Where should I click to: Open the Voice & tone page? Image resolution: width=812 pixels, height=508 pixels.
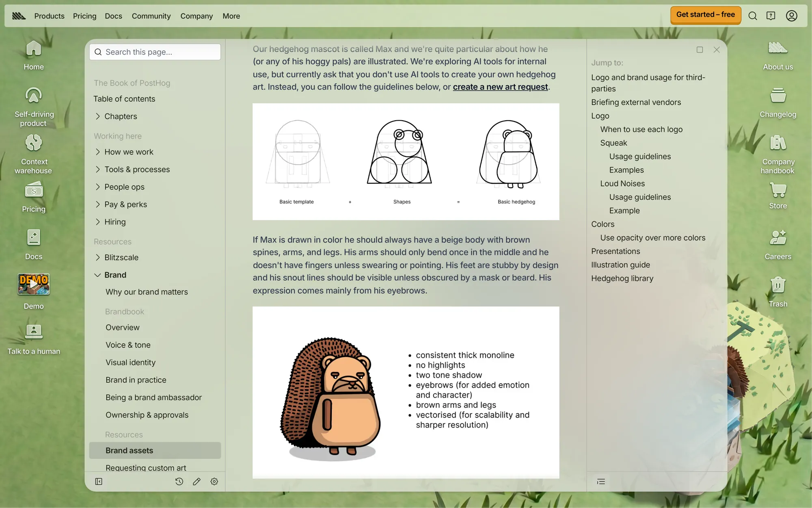pyautogui.click(x=128, y=345)
